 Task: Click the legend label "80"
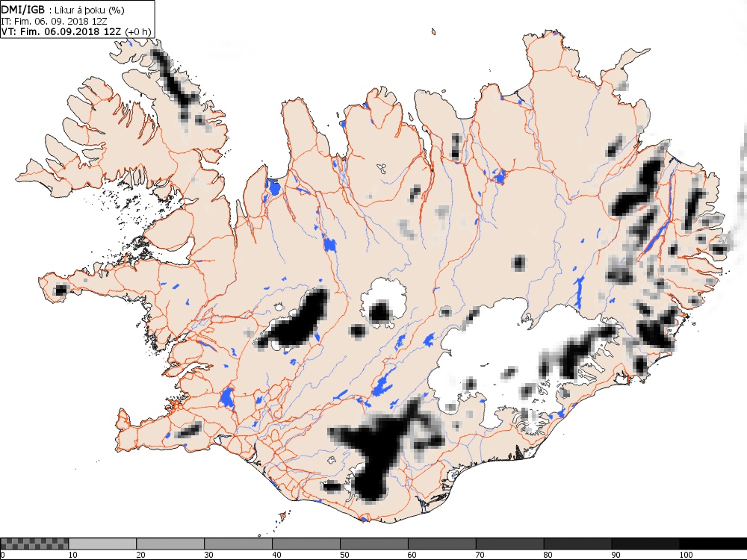click(x=548, y=555)
